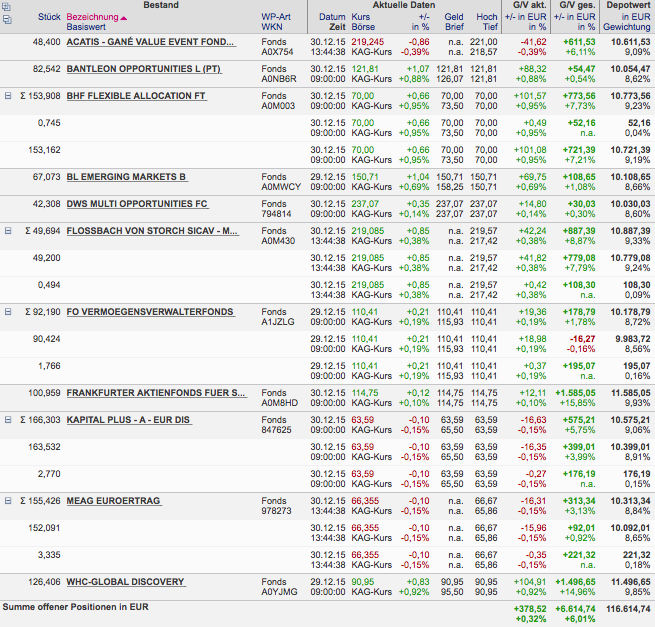655x627 pixels.
Task: Click quantity 90,424 sub-position row
Action: point(328,344)
